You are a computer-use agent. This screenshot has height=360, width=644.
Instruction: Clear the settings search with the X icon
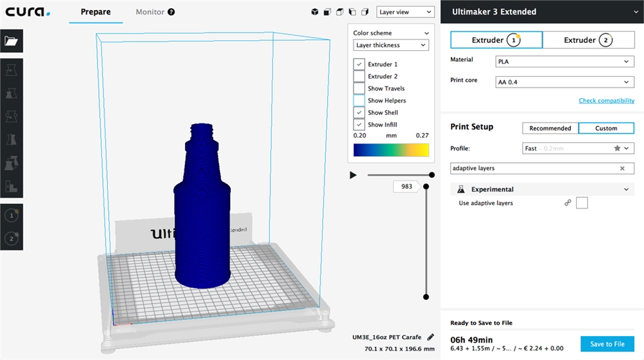coord(622,169)
